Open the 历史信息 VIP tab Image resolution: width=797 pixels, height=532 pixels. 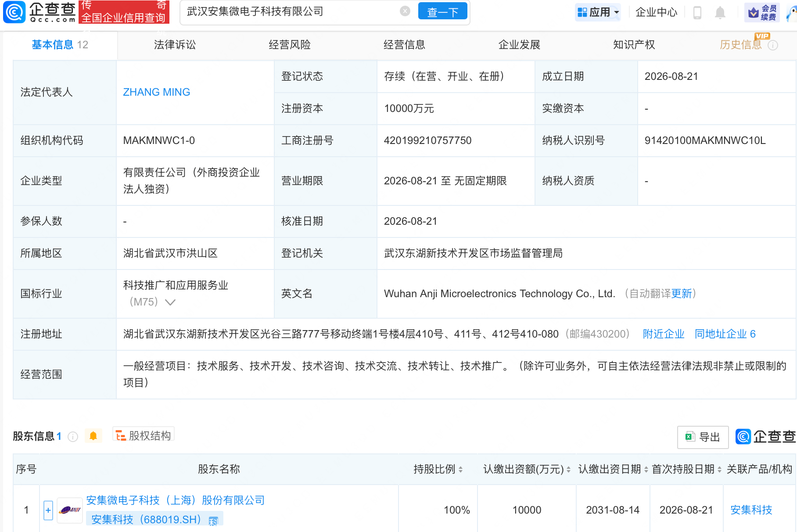point(741,45)
